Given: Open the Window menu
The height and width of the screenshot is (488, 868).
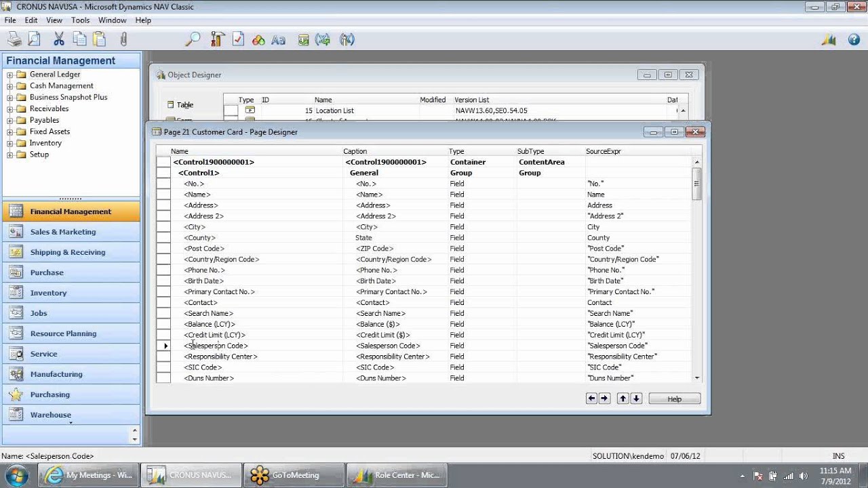Looking at the screenshot, I should [x=112, y=20].
